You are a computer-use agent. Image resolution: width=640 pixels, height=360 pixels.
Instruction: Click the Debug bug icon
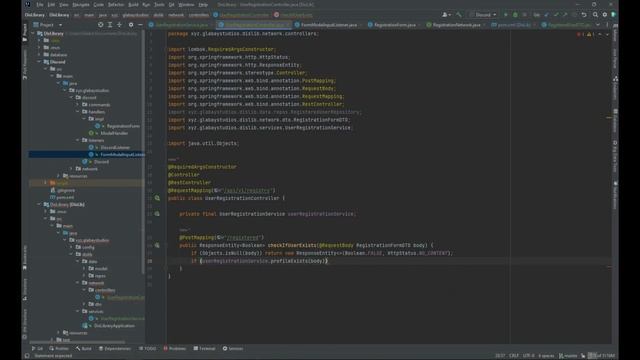click(x=515, y=15)
